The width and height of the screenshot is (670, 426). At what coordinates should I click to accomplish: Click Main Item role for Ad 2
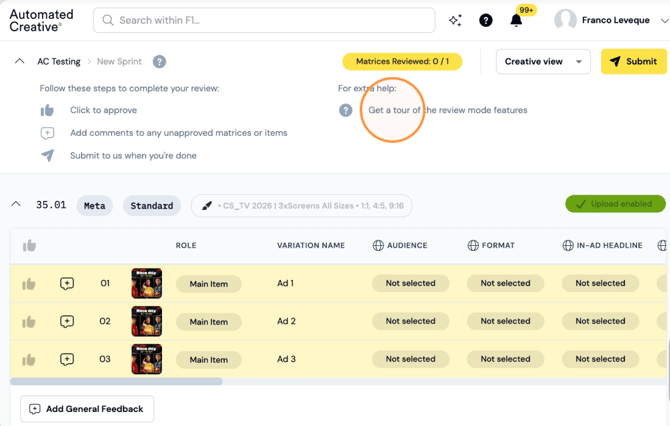point(209,322)
